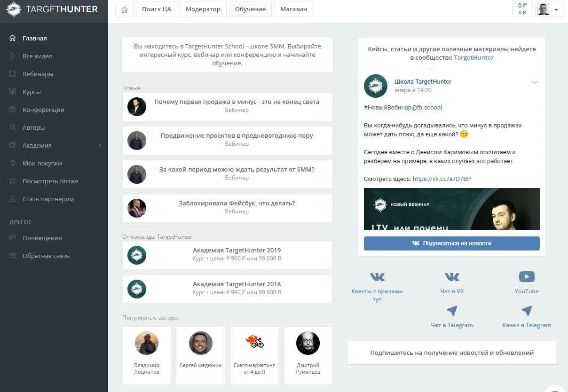Click the Все видео play icon
Screen dimensions: 568x392
click(x=13, y=56)
